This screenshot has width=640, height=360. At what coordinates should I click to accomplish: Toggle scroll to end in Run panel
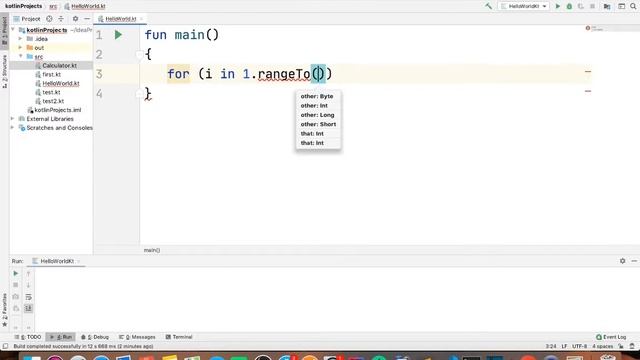tap(28, 308)
